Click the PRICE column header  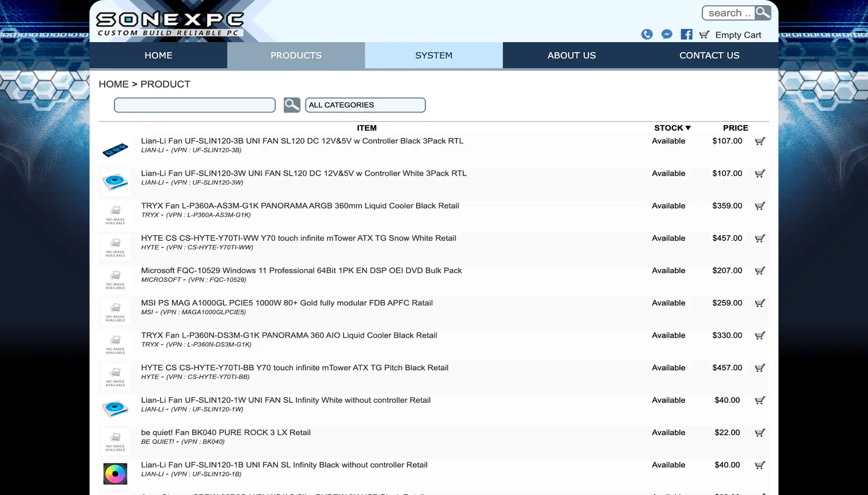tap(735, 128)
